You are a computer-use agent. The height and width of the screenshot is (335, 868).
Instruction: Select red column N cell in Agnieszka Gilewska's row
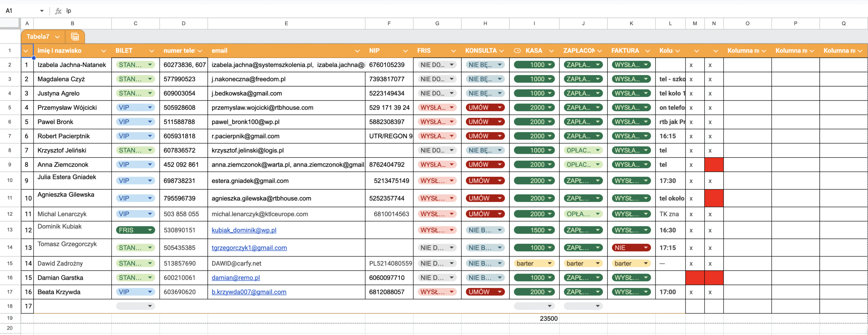click(714, 198)
